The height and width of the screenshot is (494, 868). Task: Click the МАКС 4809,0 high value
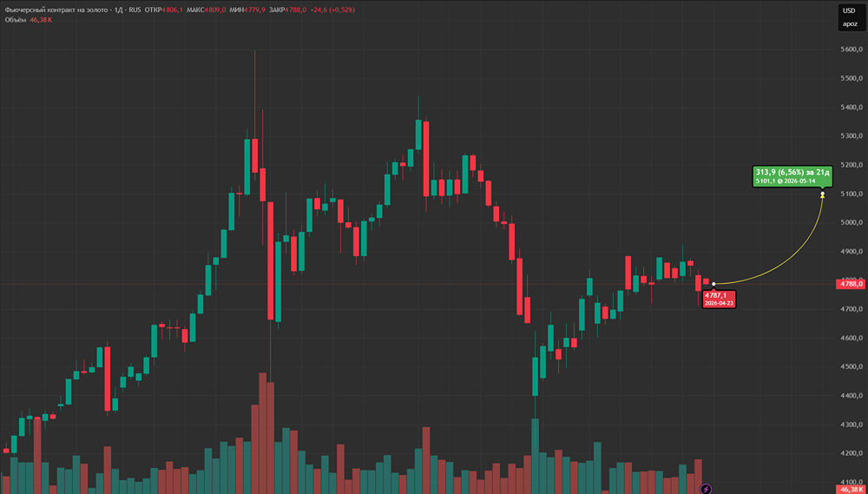pos(206,10)
